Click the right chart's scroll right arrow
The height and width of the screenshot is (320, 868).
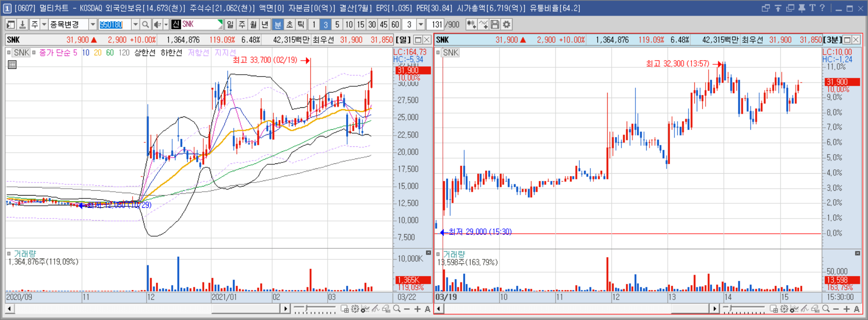[x=714, y=309]
